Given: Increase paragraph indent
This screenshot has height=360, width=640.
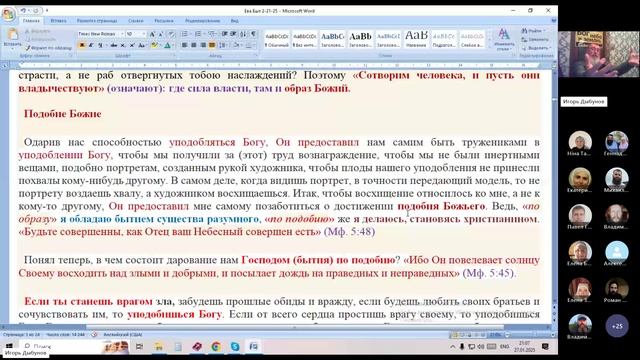Looking at the screenshot, I should pyautogui.click(x=233, y=34).
